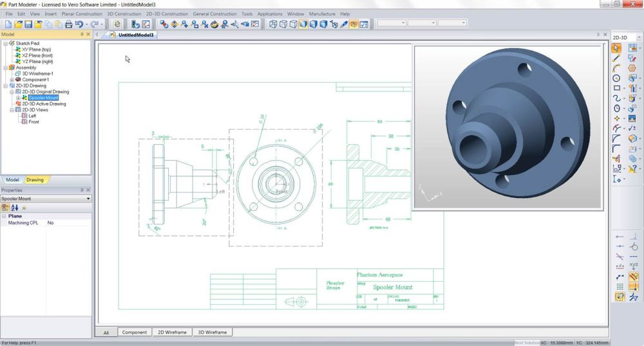Click the Print icon in toolbar

coord(69,24)
